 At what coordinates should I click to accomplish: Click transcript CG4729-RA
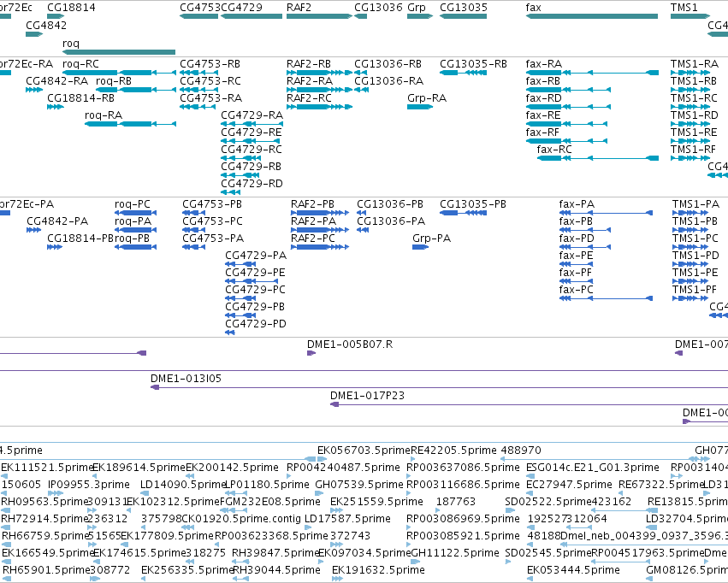[252, 124]
